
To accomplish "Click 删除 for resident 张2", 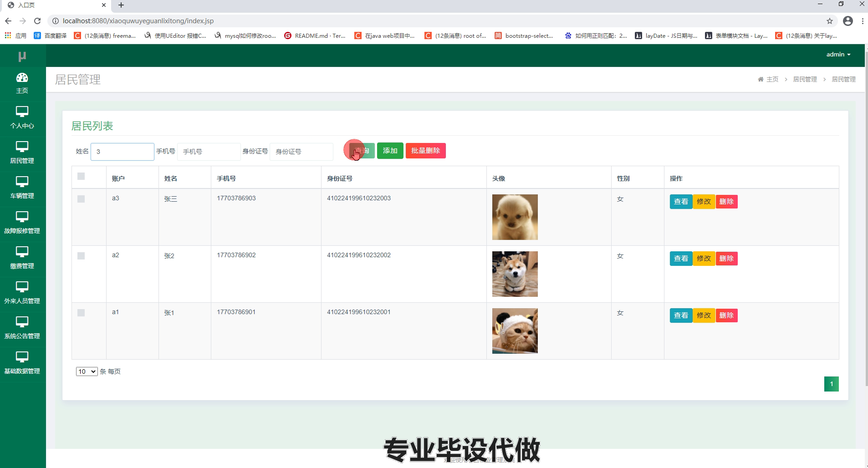I will click(x=726, y=259).
